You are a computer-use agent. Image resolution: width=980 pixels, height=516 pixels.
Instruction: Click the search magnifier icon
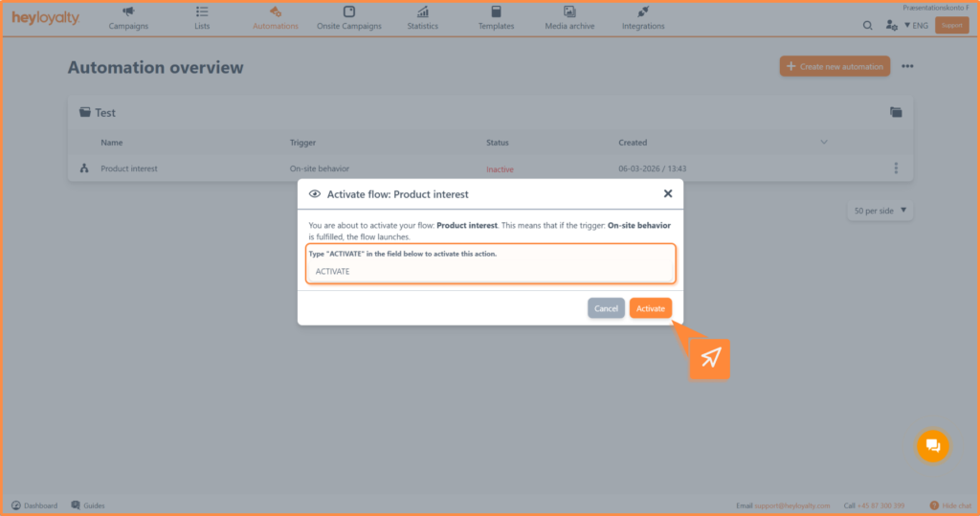click(868, 26)
